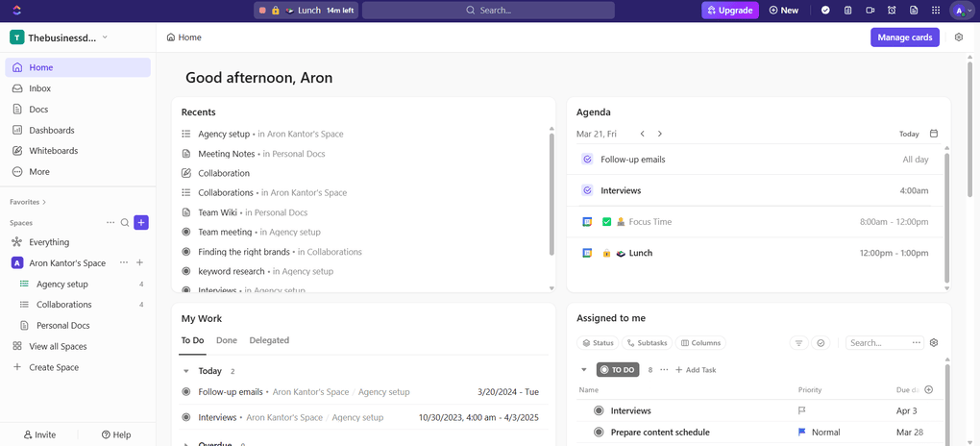Expand Favorites section chevron
Viewport: 980px width, 446px height.
44,202
